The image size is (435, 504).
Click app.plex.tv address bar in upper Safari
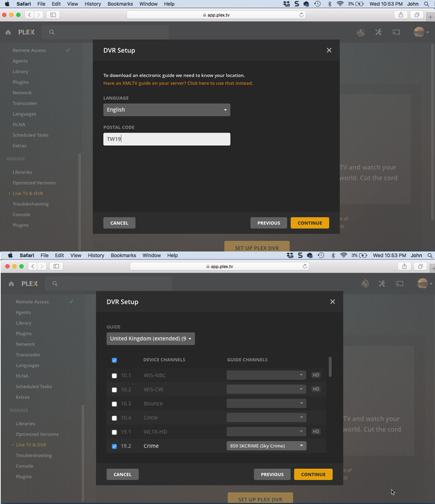point(217,15)
